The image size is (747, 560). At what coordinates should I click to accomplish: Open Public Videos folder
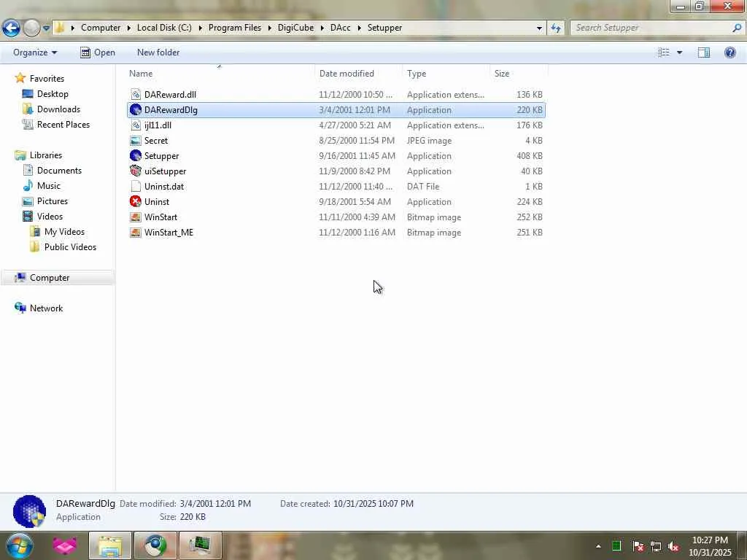[70, 246]
